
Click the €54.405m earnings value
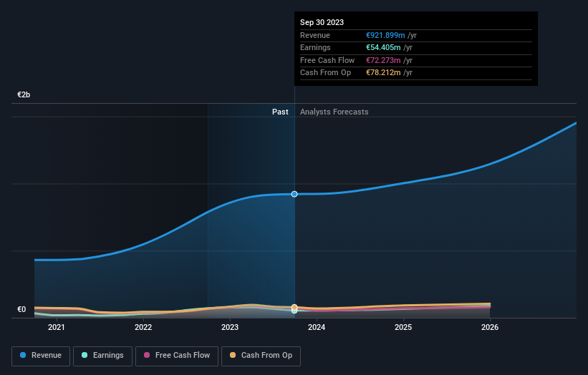pos(383,47)
